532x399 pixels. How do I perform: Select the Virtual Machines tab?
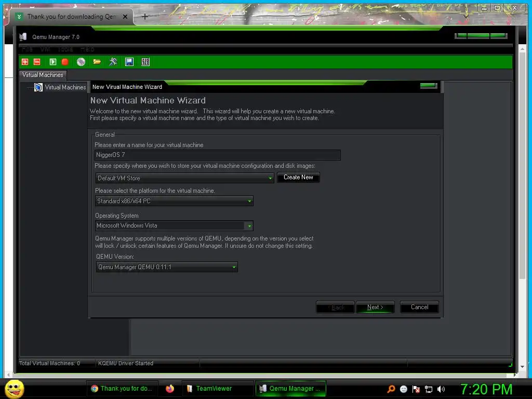pos(43,75)
